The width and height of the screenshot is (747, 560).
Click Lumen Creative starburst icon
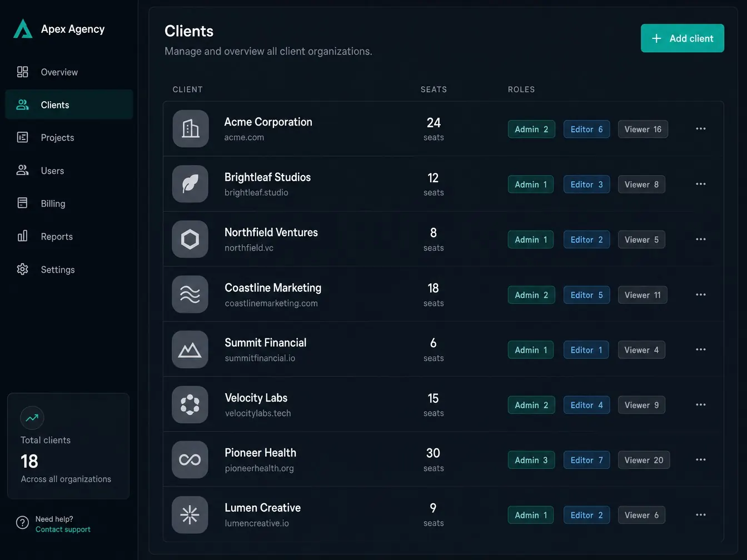(190, 515)
